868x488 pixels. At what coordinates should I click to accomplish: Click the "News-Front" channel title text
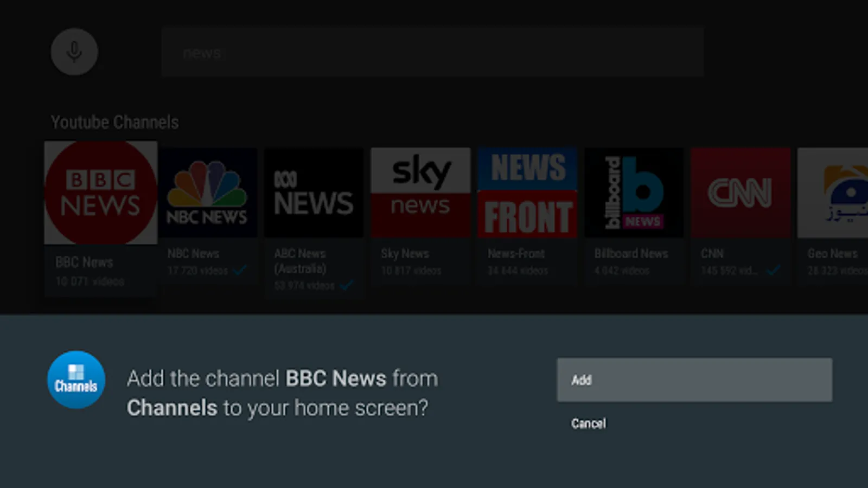(x=516, y=253)
